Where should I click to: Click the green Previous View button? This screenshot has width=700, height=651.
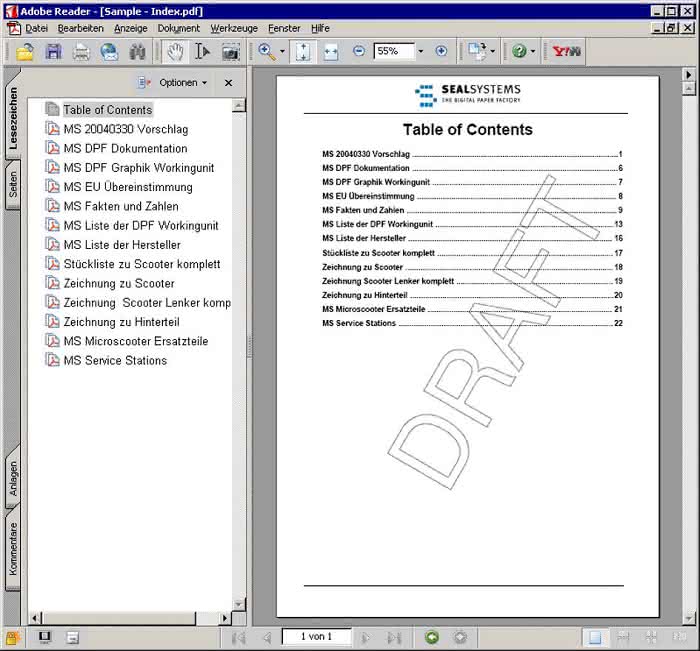click(x=432, y=637)
